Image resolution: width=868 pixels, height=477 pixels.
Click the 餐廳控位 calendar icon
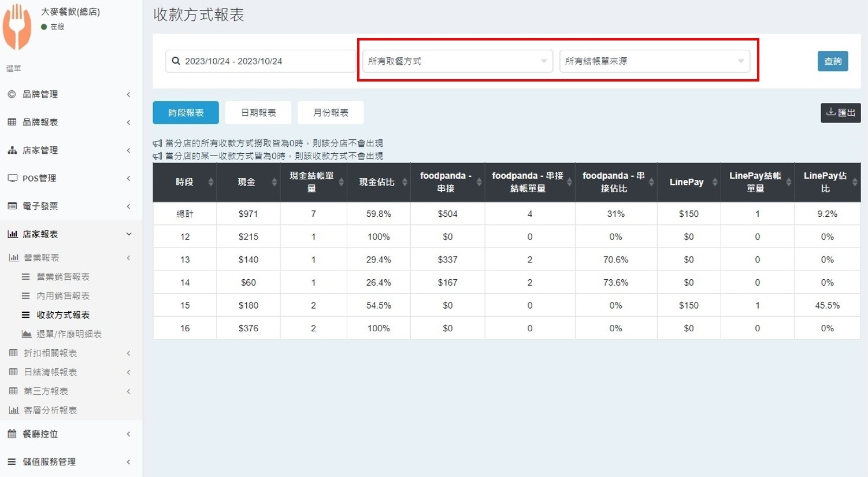[12, 434]
